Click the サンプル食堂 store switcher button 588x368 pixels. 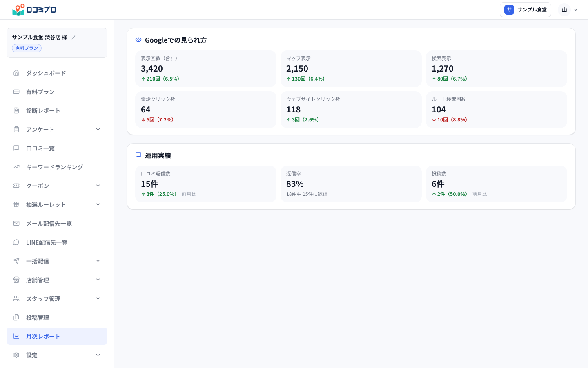(526, 10)
